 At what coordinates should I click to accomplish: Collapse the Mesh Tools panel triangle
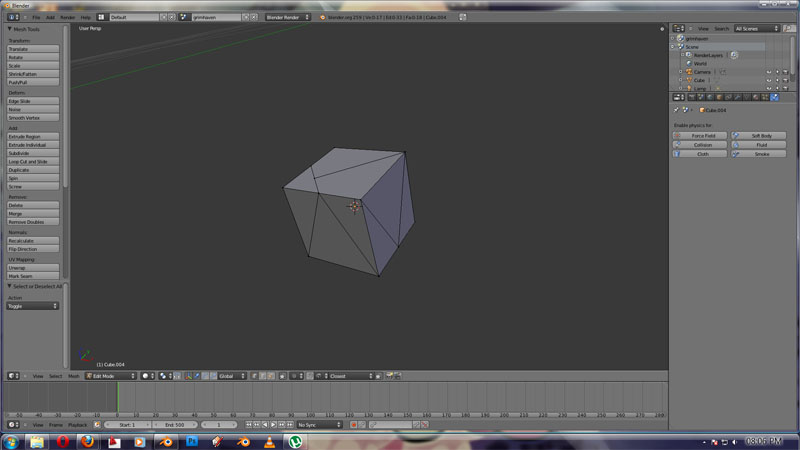tap(10, 29)
